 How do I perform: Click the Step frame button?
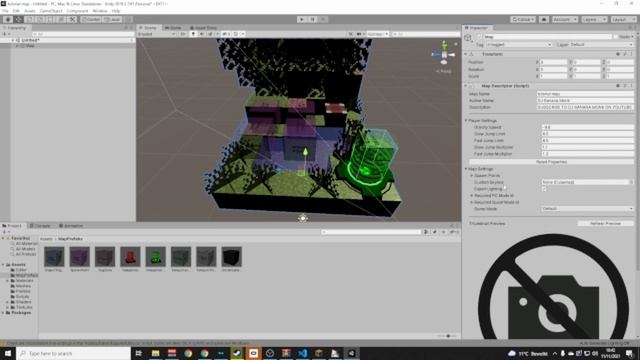(x=323, y=19)
